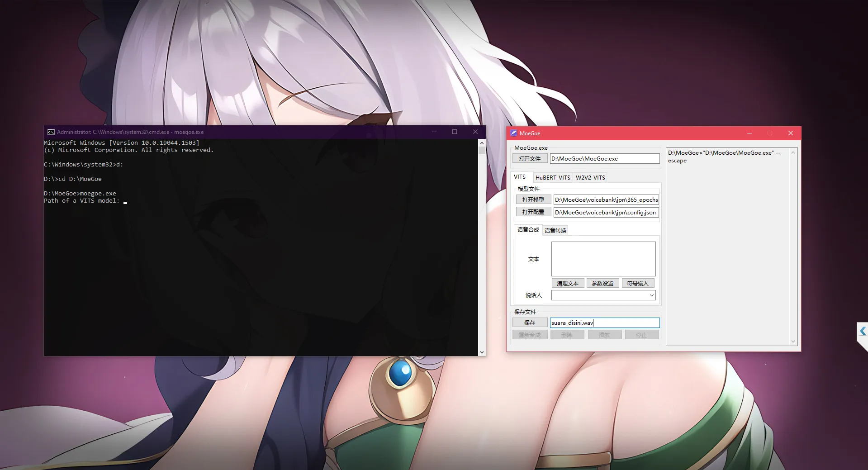Click the cmd window scrollbar thumb

pos(482,150)
